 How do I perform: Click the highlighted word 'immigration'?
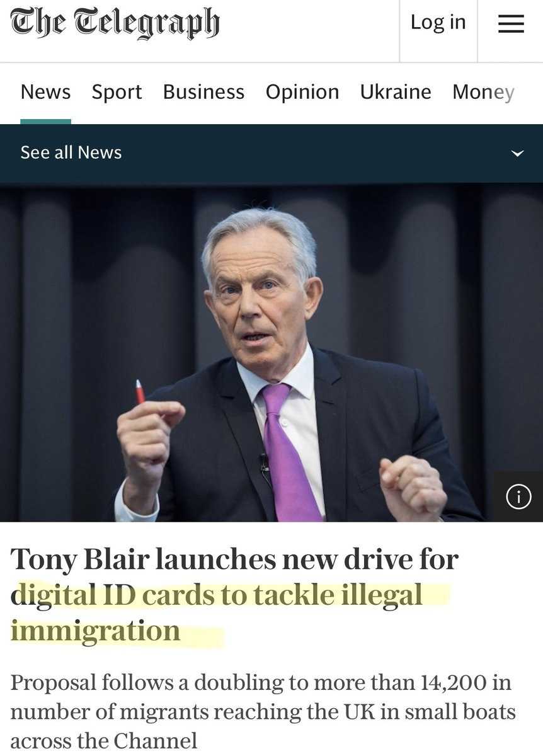(x=95, y=631)
